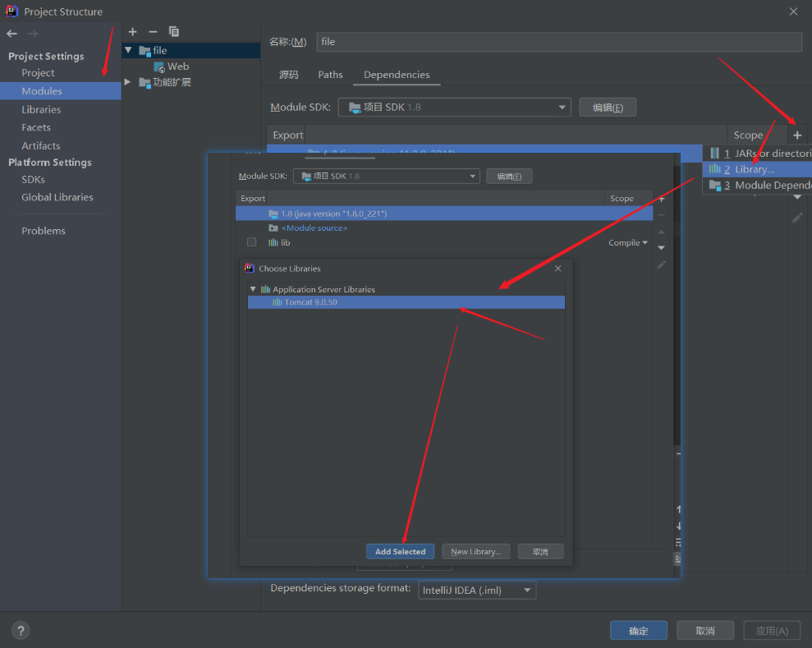The height and width of the screenshot is (648, 812).
Task: Click bottom 取消 button of Project Structure
Action: tap(705, 631)
